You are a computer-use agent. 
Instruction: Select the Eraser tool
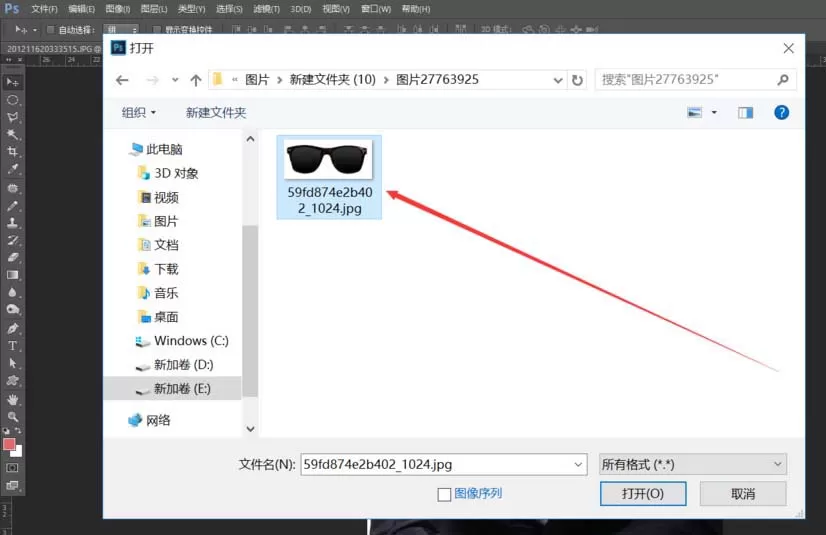pos(12,257)
